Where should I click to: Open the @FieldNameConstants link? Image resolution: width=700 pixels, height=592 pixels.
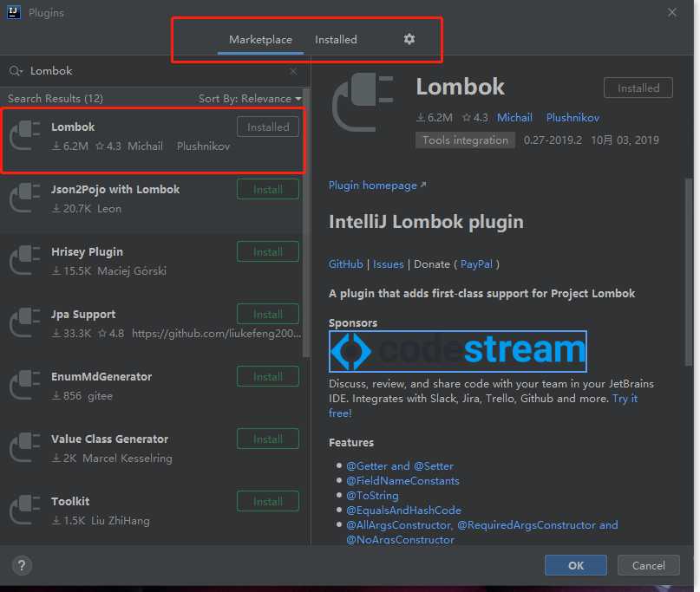pos(402,481)
